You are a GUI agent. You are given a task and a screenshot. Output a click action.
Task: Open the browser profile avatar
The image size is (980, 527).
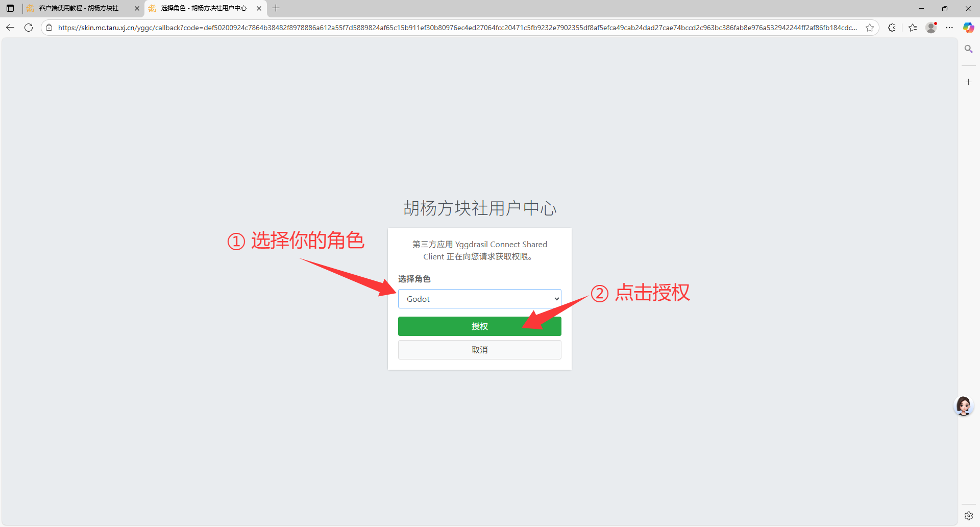931,28
